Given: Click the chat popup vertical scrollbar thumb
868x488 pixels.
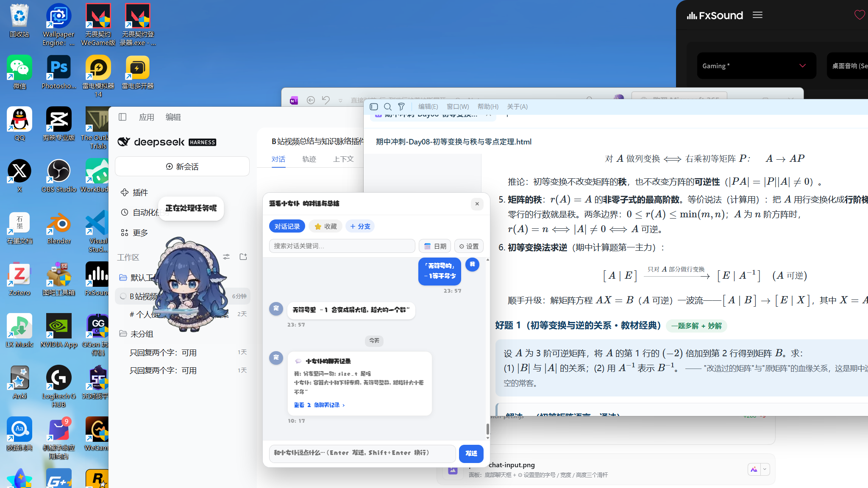Looking at the screenshot, I should pyautogui.click(x=487, y=429).
